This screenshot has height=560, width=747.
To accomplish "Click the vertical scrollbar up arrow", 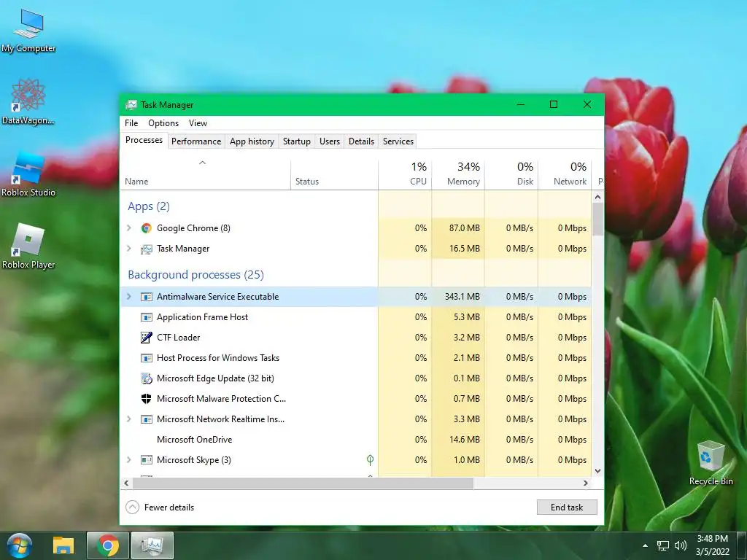I will [598, 197].
